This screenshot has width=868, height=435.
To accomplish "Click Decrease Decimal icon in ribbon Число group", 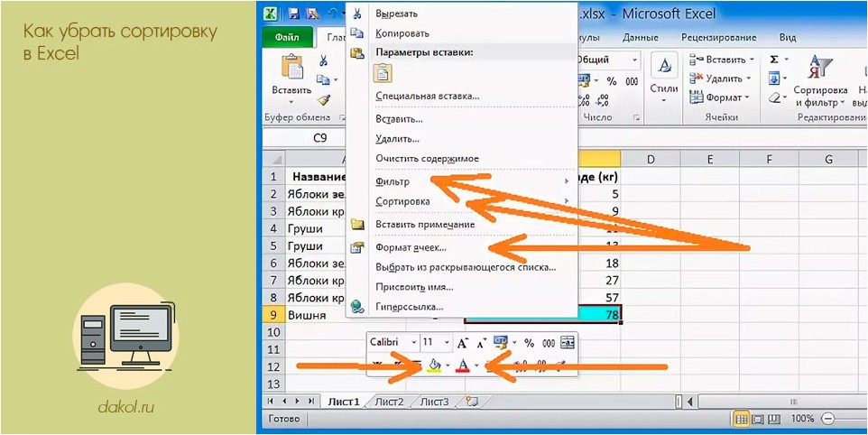I will coord(603,100).
